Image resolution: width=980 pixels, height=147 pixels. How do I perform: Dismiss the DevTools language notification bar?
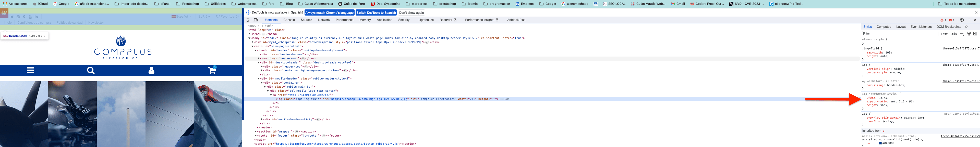pos(976,12)
